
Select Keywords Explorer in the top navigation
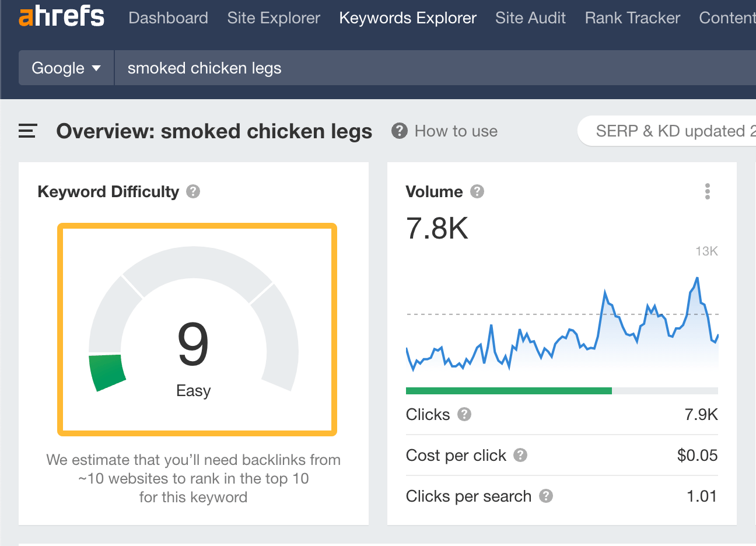tap(407, 17)
